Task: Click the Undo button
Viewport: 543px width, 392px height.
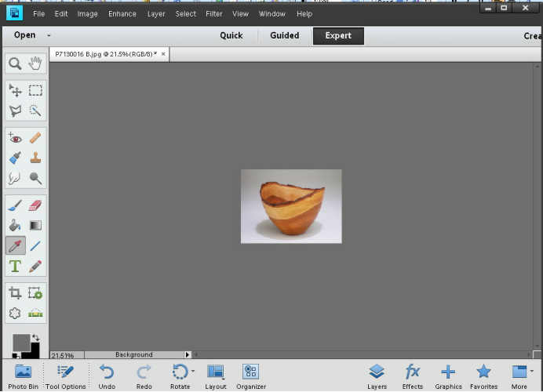Action: coord(107,375)
